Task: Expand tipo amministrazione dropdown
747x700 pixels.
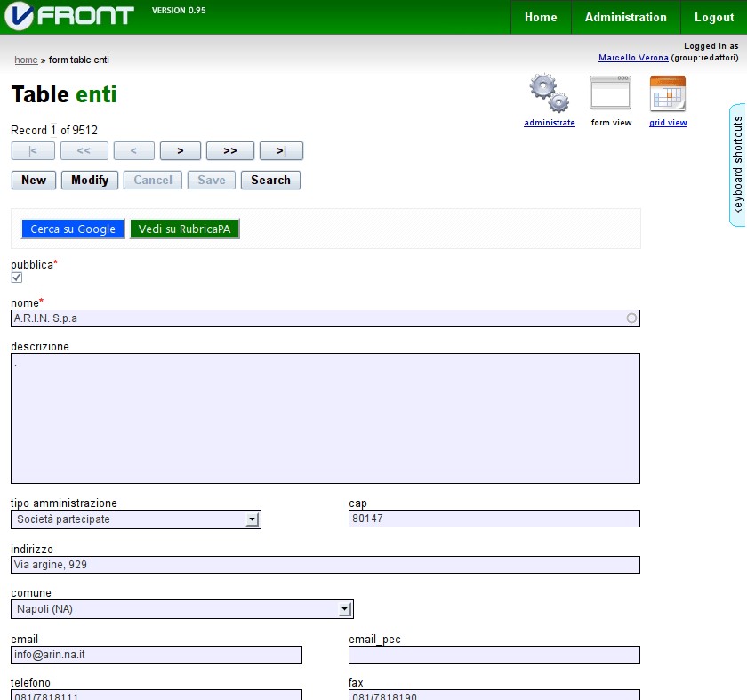Action: 252,519
